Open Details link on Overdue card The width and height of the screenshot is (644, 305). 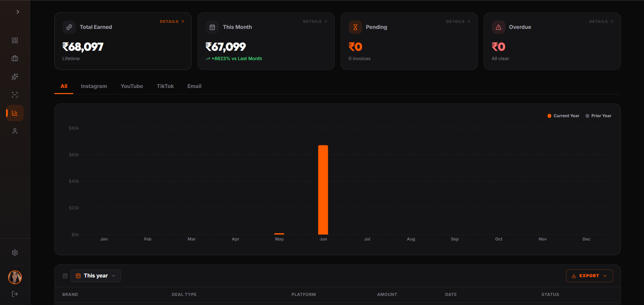[x=601, y=21]
